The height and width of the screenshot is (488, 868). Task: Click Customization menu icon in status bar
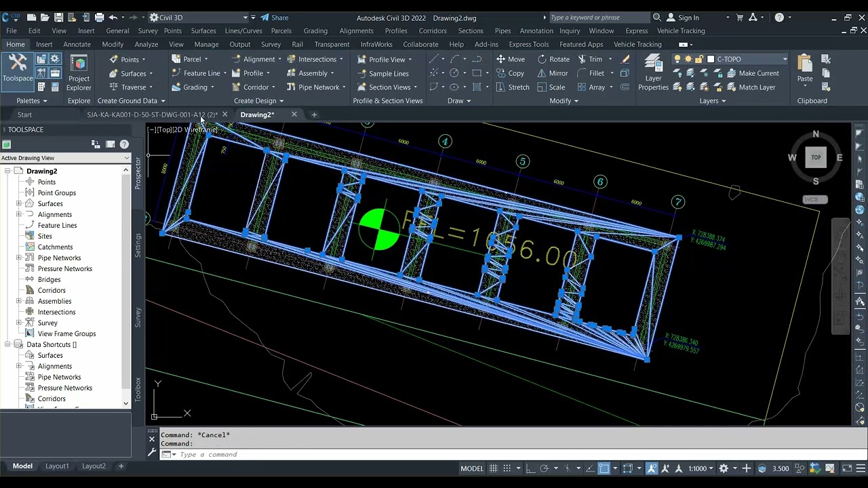coord(861,468)
